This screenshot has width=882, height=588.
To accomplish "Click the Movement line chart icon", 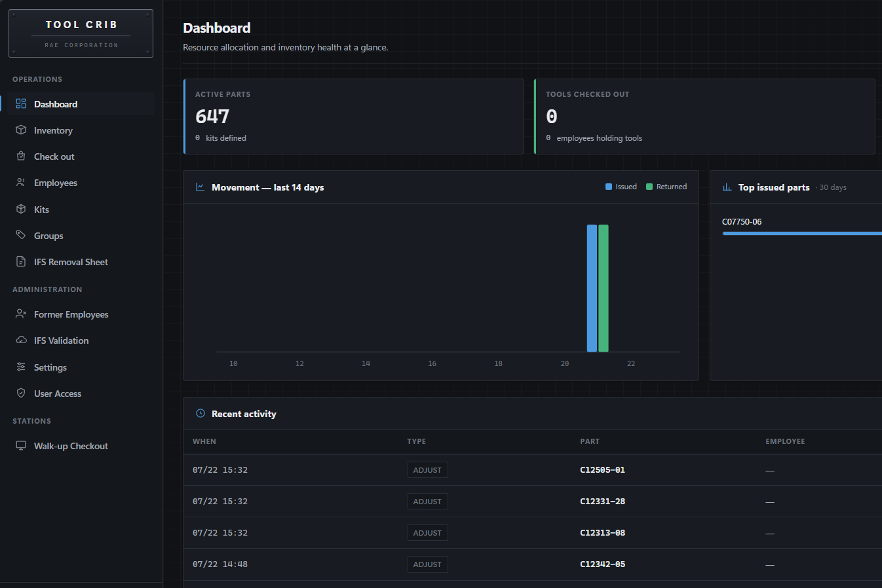I will click(201, 187).
